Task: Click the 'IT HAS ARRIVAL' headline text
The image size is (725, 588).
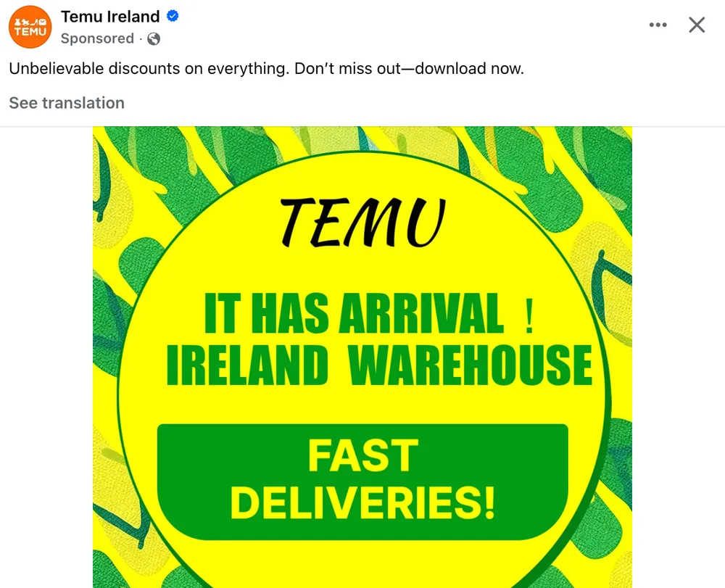Action: coord(354,314)
